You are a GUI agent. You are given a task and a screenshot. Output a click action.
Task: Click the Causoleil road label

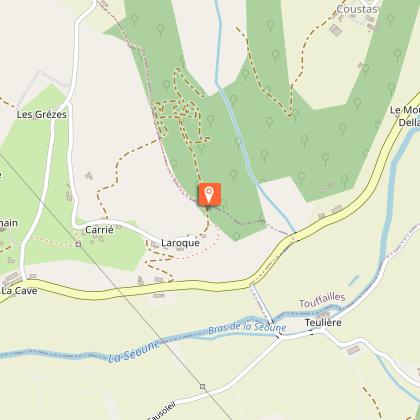(162, 411)
